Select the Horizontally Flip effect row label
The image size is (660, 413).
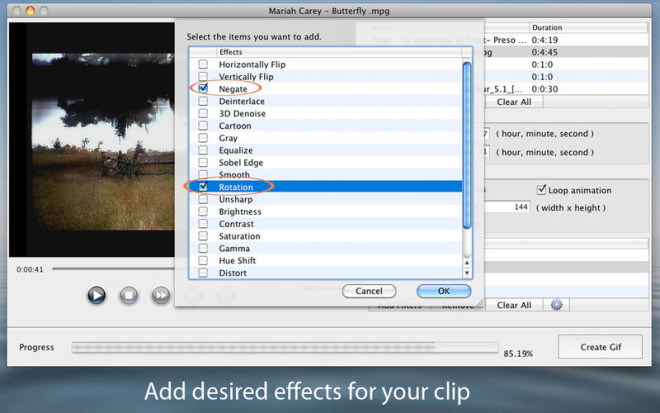252,64
